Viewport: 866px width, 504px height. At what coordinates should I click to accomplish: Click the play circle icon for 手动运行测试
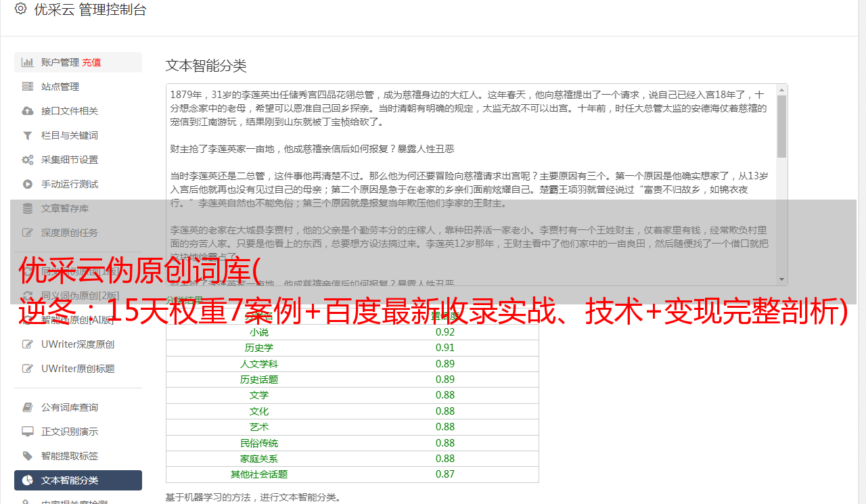pyautogui.click(x=28, y=184)
